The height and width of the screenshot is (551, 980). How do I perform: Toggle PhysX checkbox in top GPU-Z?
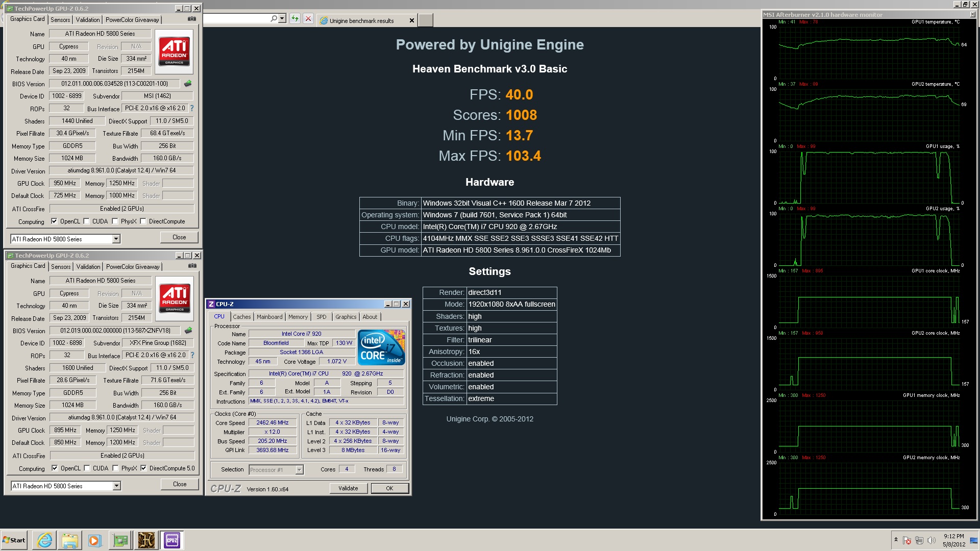[x=115, y=221]
